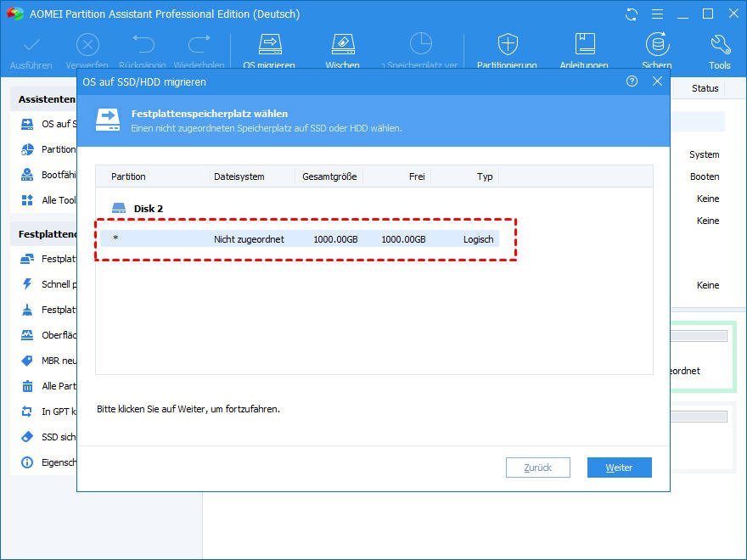Open the hamburger menu in title bar
747x560 pixels.
click(x=657, y=14)
